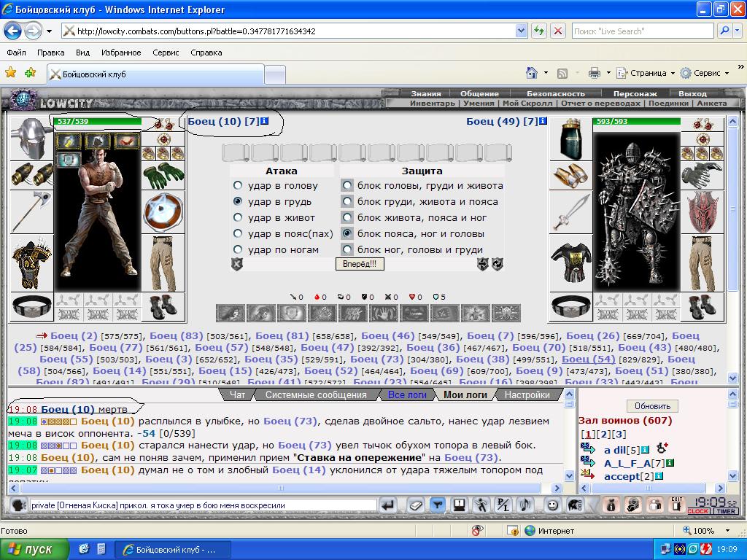Open the Internet Explorer Home icon
Screen dimensions: 747x560
[x=532, y=73]
